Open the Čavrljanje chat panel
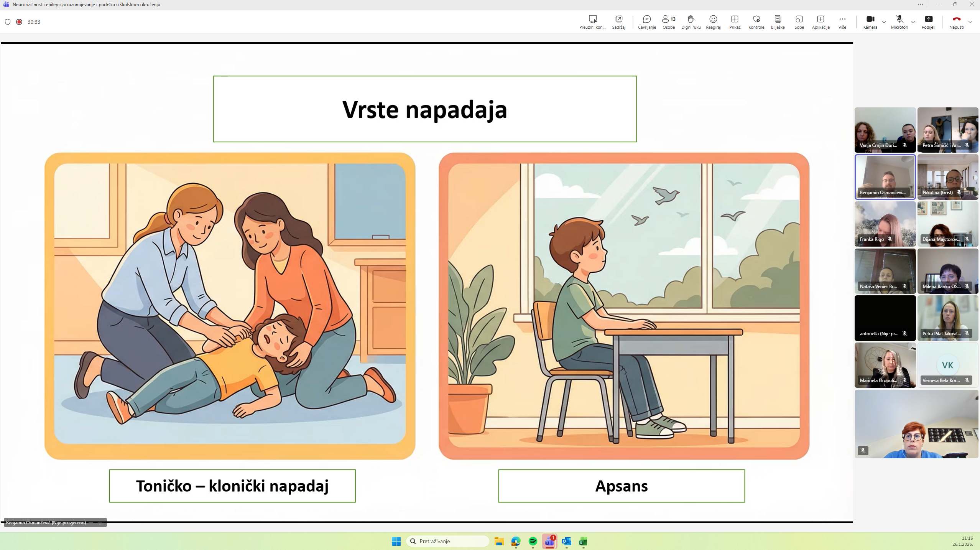The width and height of the screenshot is (980, 550). pos(646,21)
